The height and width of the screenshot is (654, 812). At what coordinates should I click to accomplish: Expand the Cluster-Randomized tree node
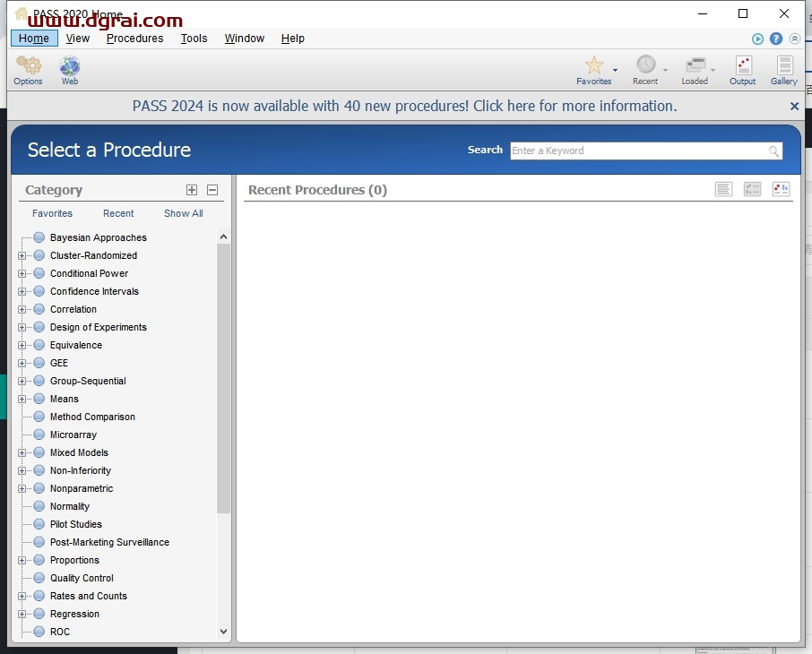[x=22, y=256]
